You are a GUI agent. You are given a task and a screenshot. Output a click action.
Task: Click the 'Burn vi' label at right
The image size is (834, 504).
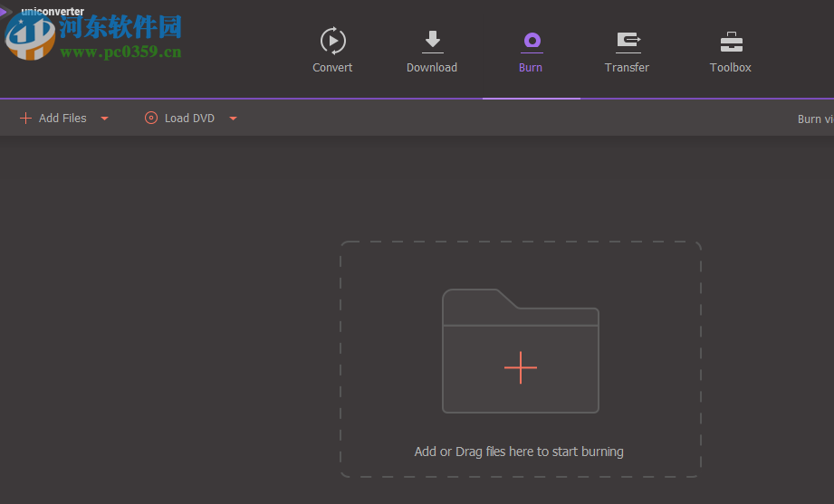(815, 119)
